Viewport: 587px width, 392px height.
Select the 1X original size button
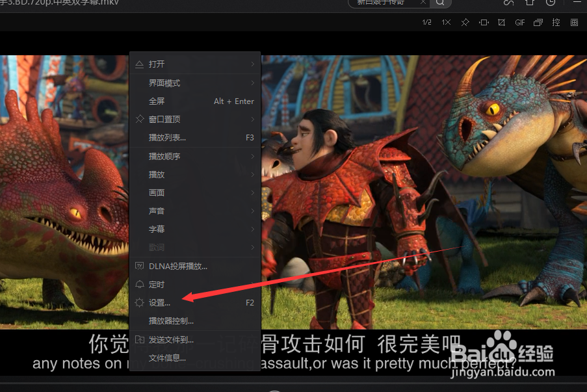click(x=446, y=23)
